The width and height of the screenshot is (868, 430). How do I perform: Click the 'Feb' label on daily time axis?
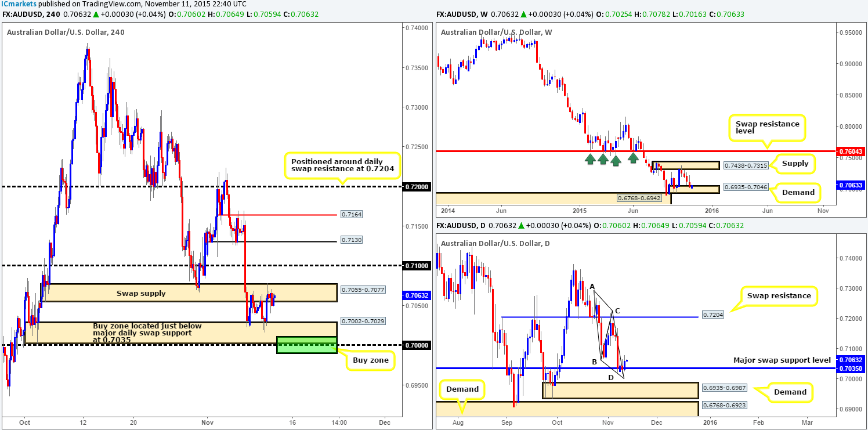point(758,422)
